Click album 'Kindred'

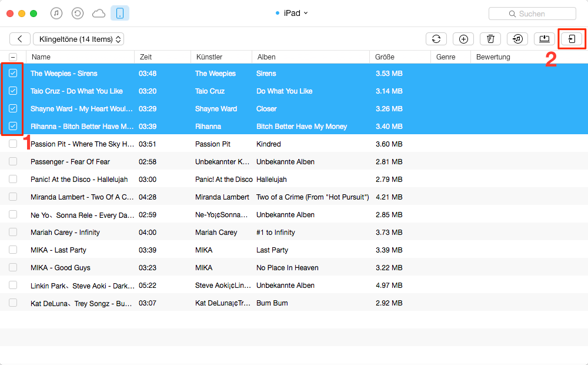(x=269, y=144)
